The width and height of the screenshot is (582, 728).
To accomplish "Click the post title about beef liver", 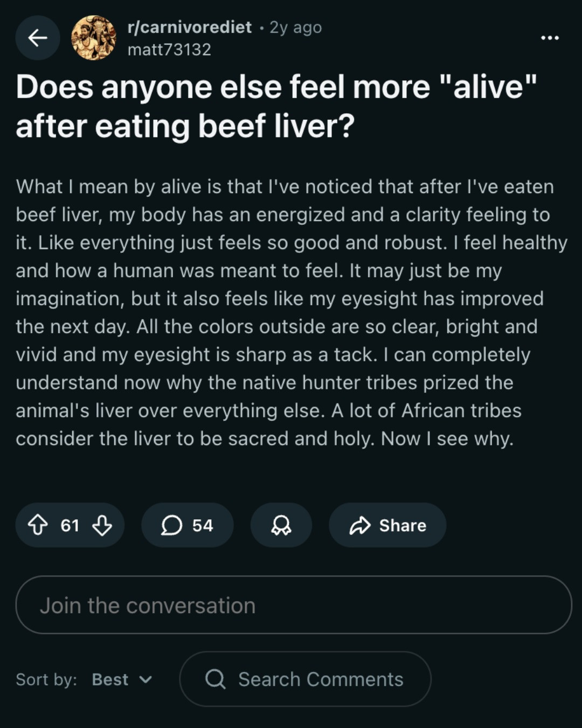I will [276, 106].
